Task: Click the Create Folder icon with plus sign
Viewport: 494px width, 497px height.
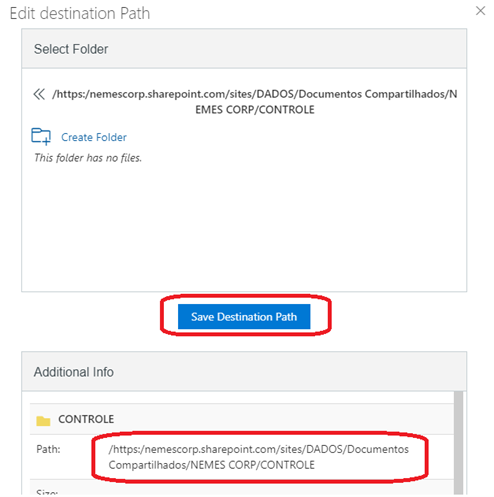Action: coord(41,137)
